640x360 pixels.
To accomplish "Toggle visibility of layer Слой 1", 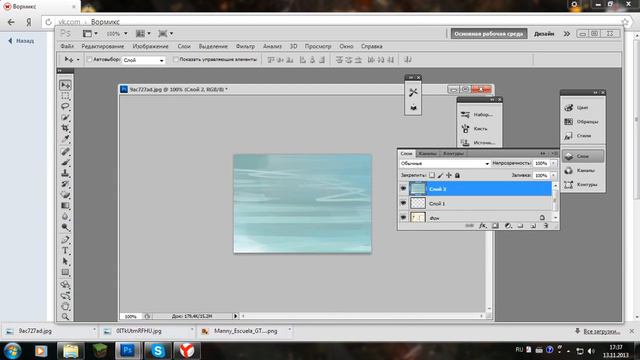I will coord(403,203).
